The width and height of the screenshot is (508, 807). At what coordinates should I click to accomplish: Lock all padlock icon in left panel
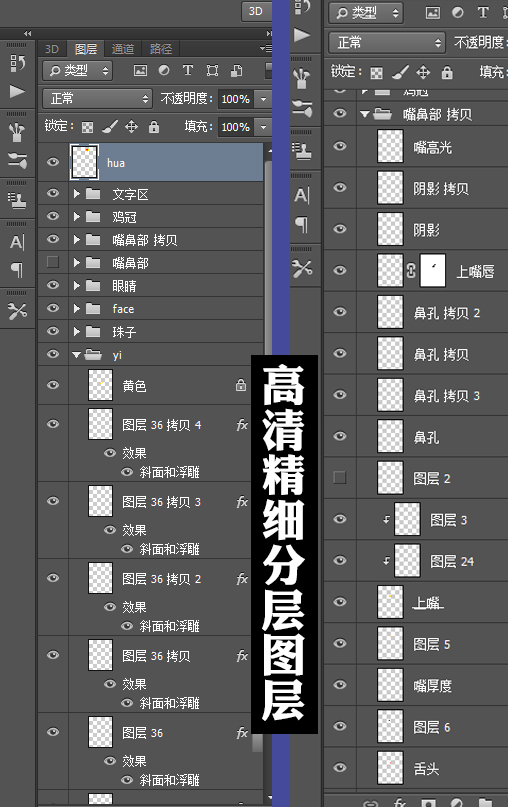click(x=153, y=126)
